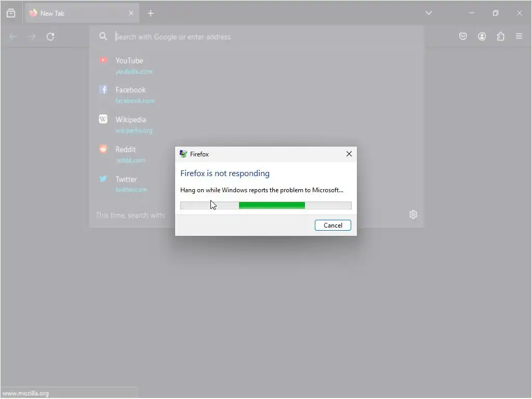Restore down the Firefox window

pos(496,13)
